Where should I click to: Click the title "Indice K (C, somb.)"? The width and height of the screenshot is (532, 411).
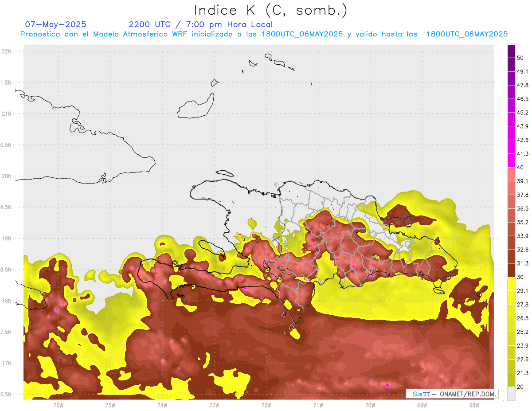click(x=271, y=10)
